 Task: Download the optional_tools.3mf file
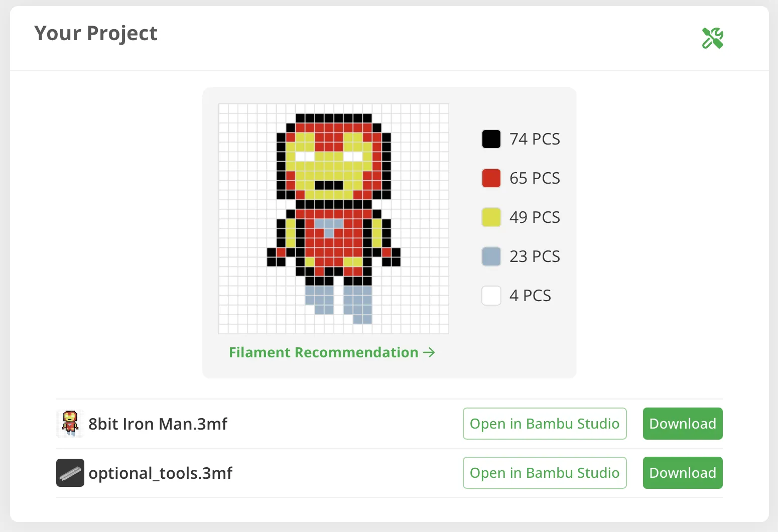(x=683, y=473)
